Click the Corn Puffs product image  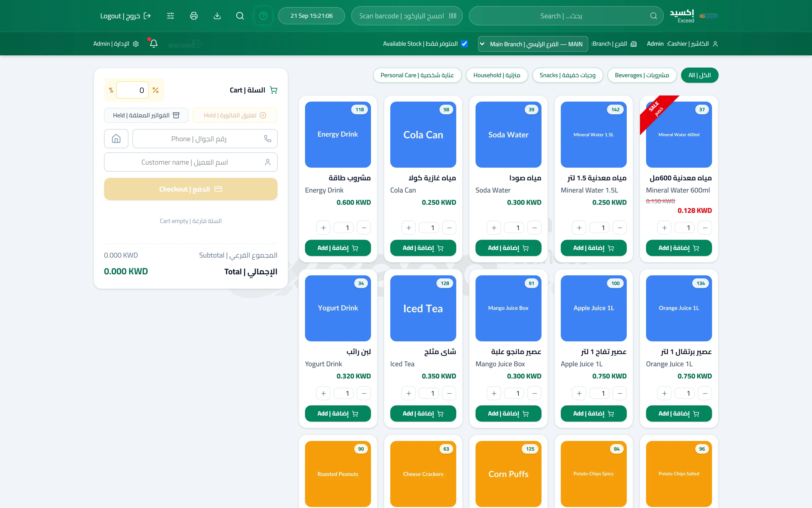click(x=508, y=474)
